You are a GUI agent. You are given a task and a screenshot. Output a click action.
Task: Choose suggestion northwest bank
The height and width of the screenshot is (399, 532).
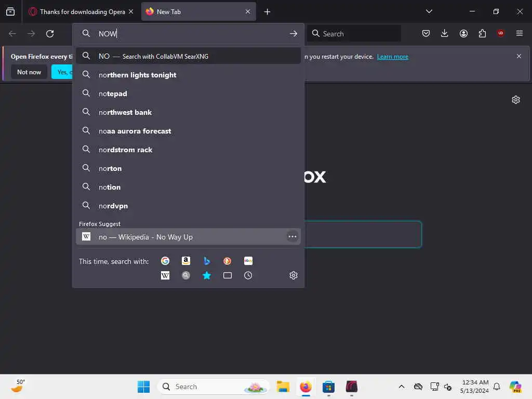click(188, 112)
